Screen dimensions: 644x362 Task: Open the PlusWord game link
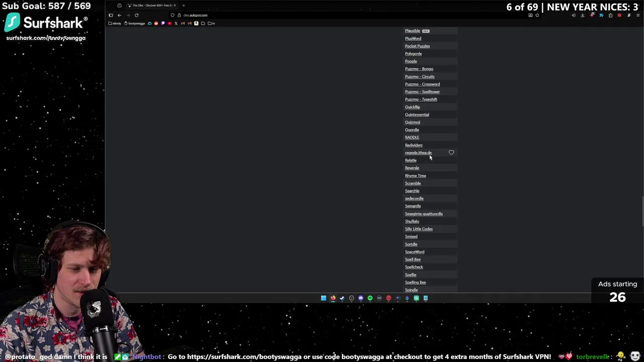413,38
